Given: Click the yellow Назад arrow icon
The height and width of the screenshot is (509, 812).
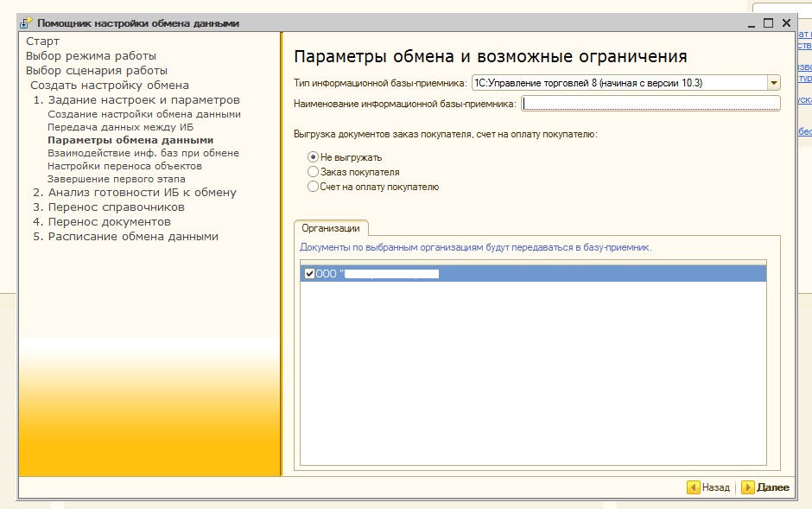Looking at the screenshot, I should (693, 487).
